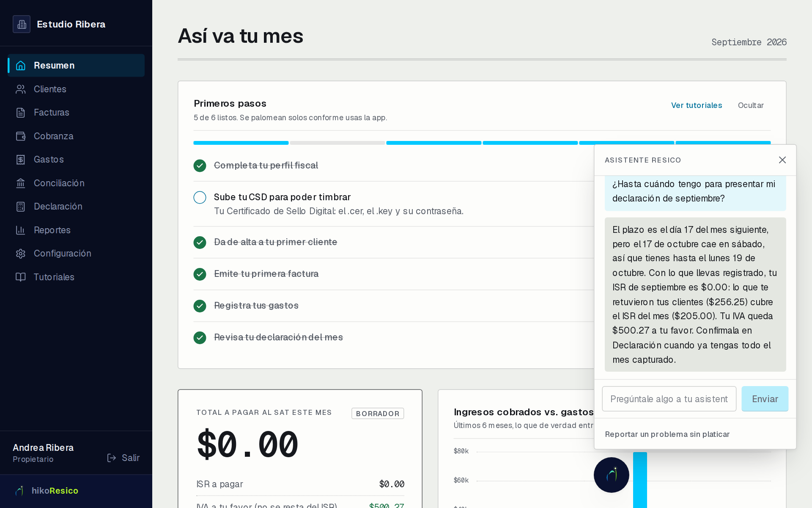Open Declaración calculator icon

pos(21,207)
